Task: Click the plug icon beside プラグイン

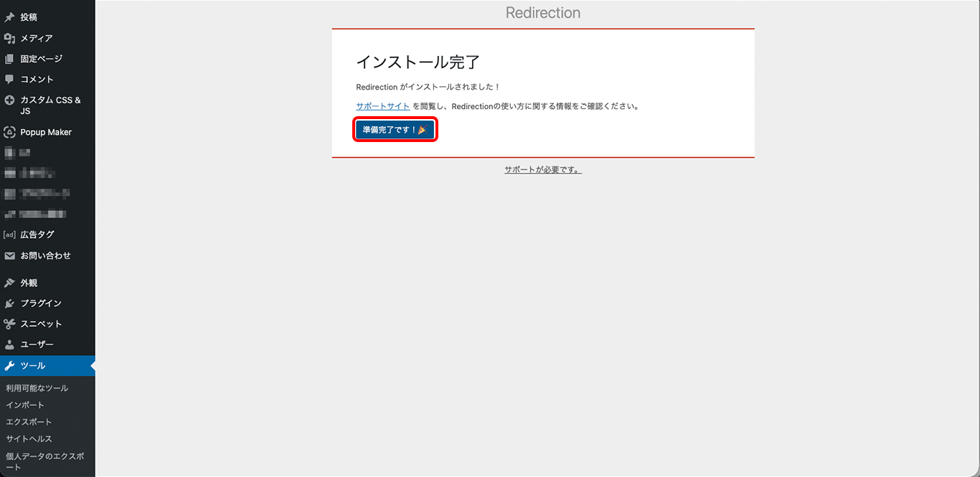Action: [x=9, y=303]
